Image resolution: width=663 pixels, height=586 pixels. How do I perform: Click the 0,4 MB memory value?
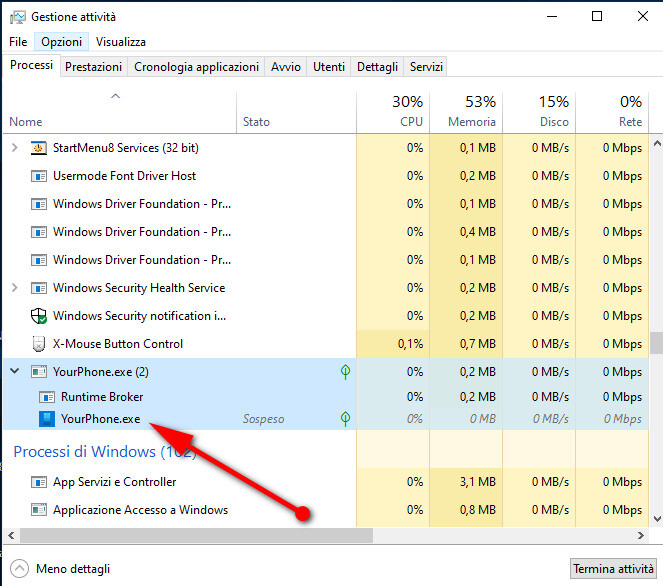(477, 232)
